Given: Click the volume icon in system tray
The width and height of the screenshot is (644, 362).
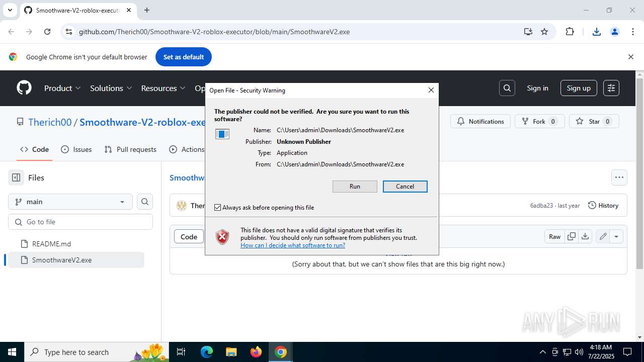Looking at the screenshot, I should (x=579, y=352).
